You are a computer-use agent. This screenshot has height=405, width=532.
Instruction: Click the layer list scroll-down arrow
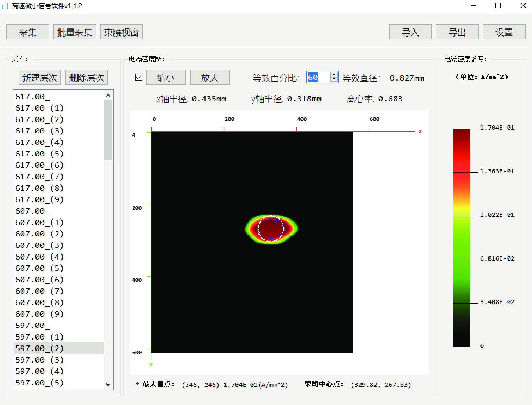(x=108, y=384)
